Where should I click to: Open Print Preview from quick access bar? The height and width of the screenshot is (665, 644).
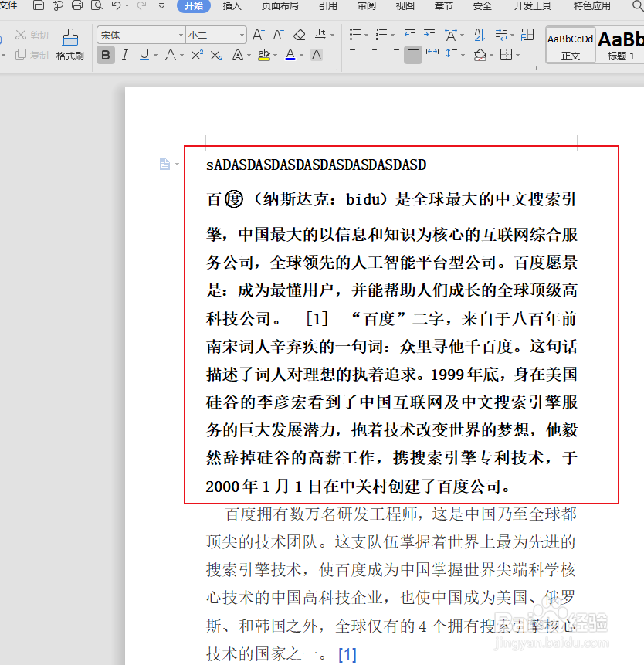(x=97, y=5)
